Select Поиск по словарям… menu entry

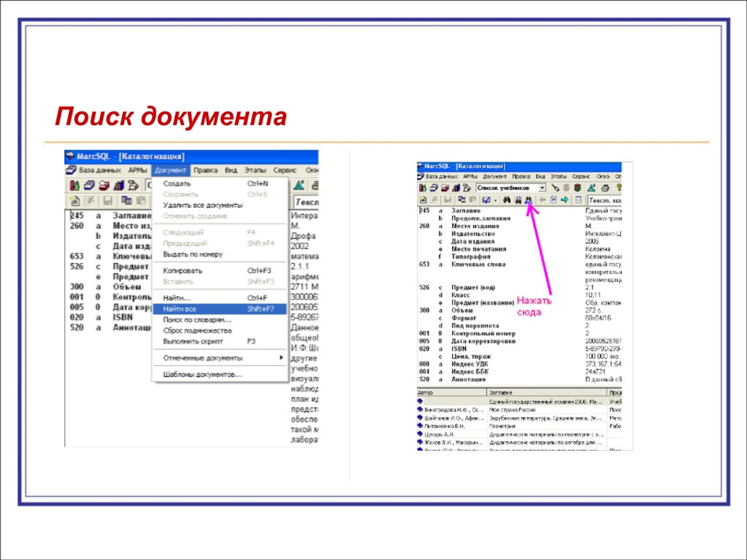(x=220, y=320)
